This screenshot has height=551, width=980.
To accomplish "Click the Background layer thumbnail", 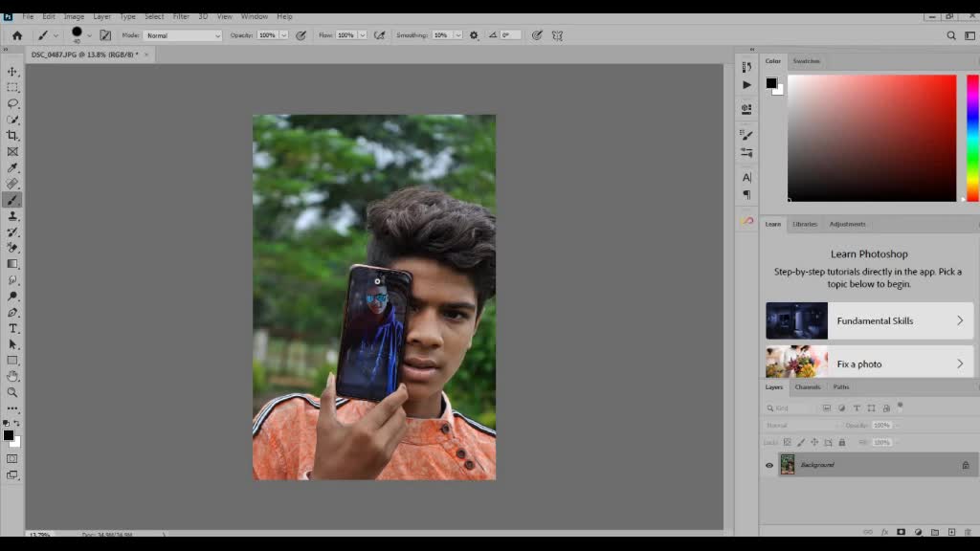I will (788, 465).
